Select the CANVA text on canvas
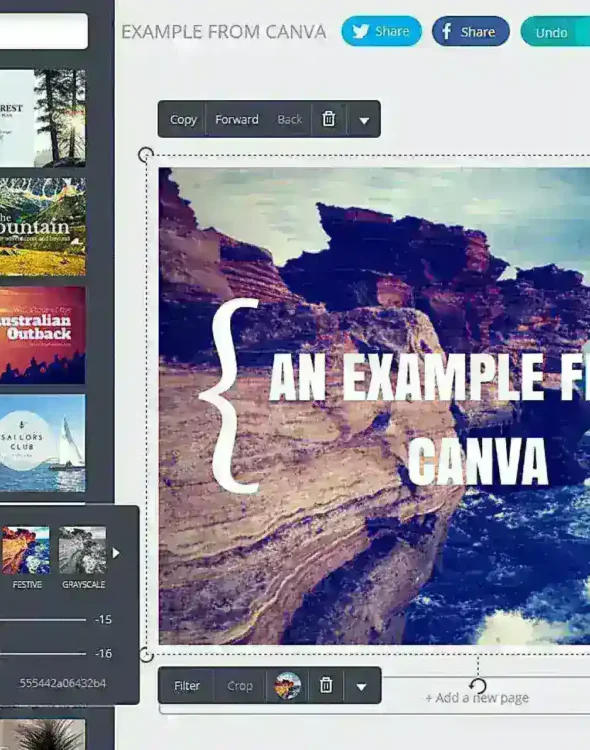Viewport: 590px width, 750px height. tap(478, 462)
